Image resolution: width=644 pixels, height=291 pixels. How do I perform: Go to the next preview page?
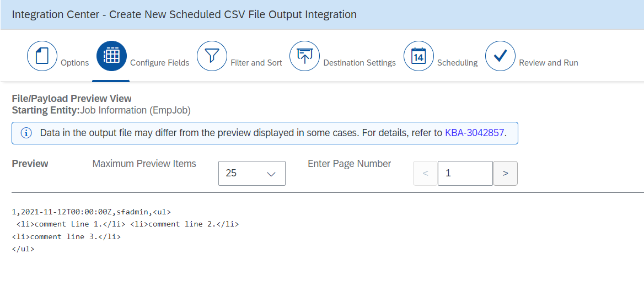click(x=505, y=173)
